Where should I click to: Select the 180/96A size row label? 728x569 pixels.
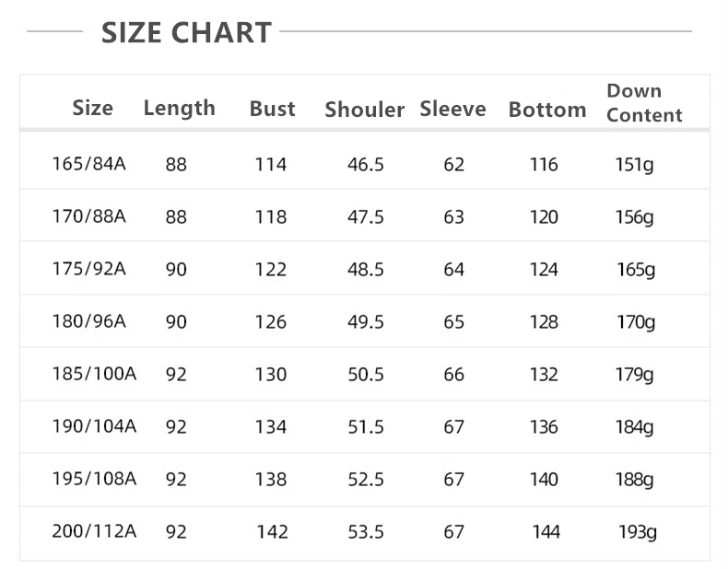[89, 321]
